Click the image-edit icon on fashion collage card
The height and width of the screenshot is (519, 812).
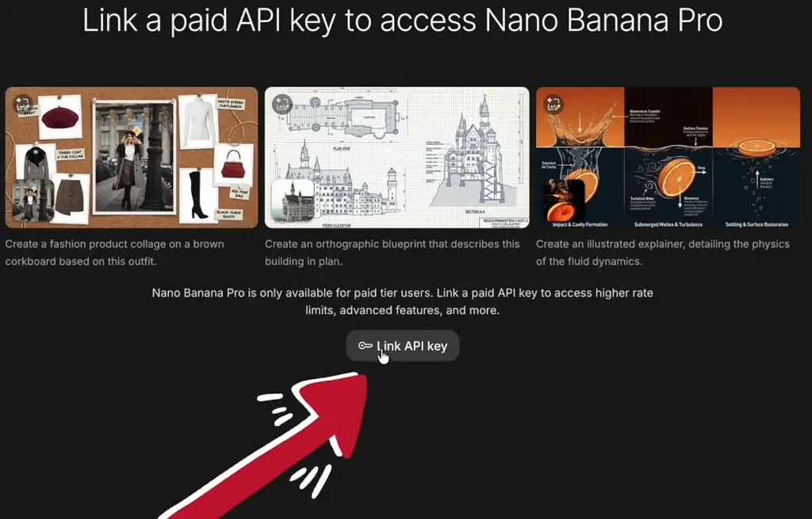pyautogui.click(x=22, y=105)
